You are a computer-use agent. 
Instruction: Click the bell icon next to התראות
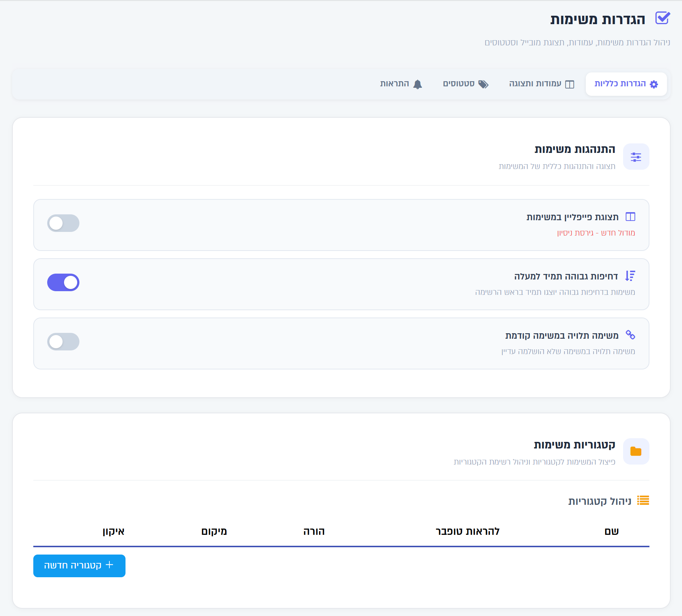tap(417, 84)
